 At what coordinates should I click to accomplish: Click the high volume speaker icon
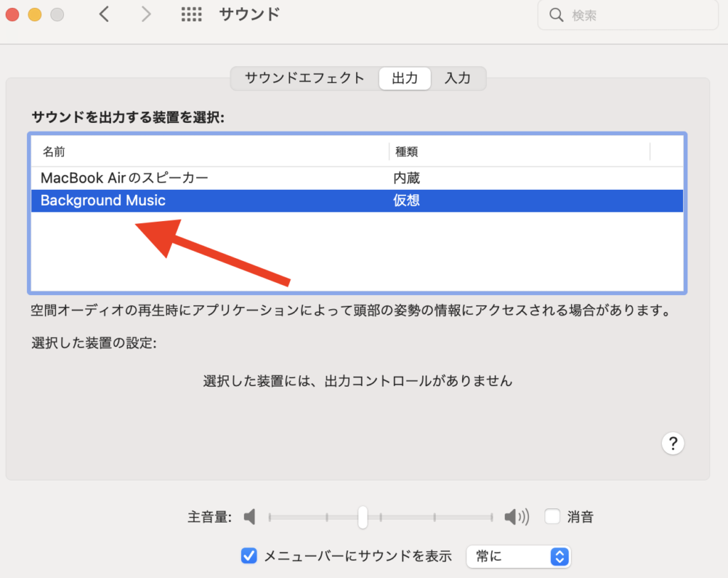pos(517,517)
